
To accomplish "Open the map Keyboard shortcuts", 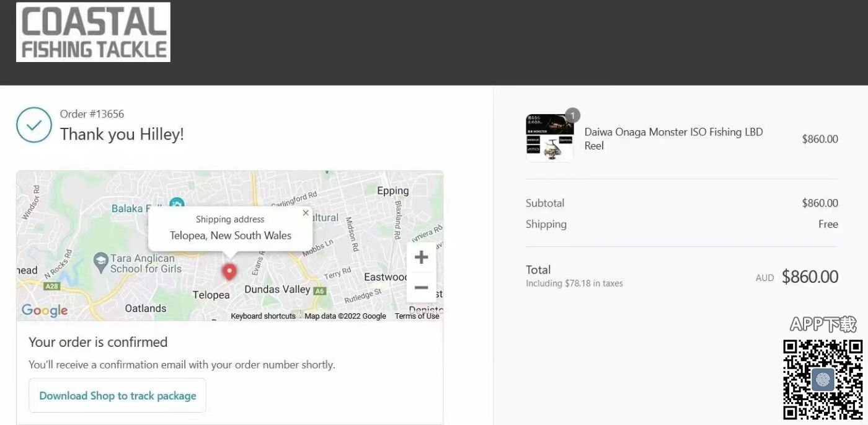I will point(263,316).
